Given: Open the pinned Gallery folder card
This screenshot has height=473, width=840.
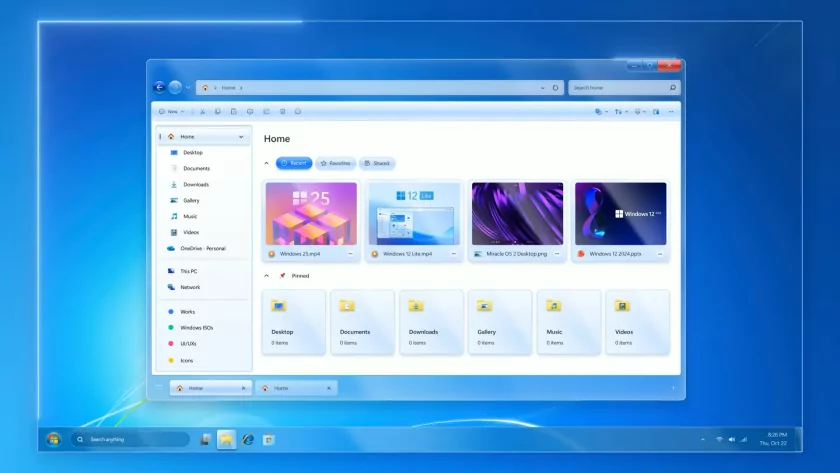Looking at the screenshot, I should point(500,322).
